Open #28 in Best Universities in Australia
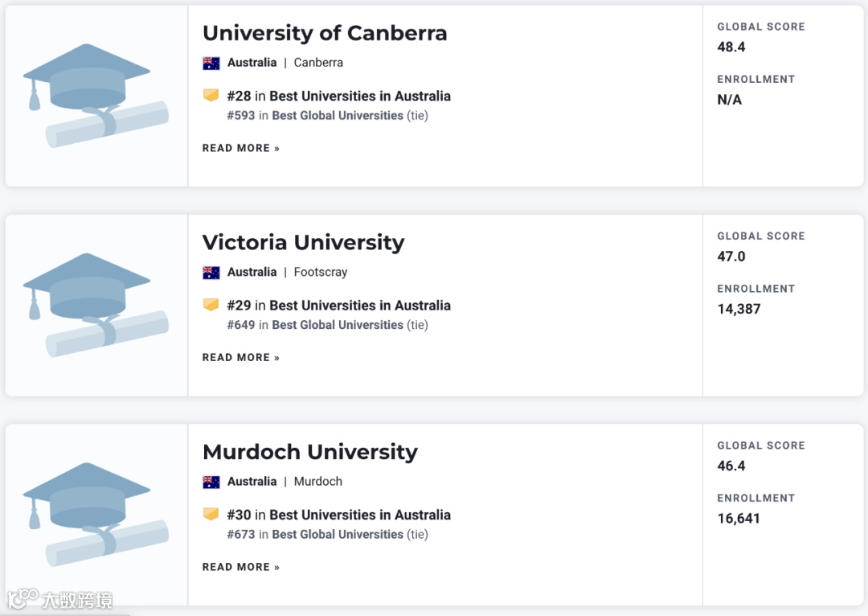 pos(338,96)
